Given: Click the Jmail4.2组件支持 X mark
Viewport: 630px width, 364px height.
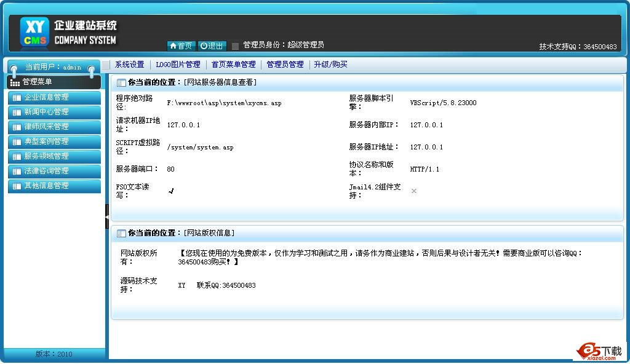Looking at the screenshot, I should point(413,191).
